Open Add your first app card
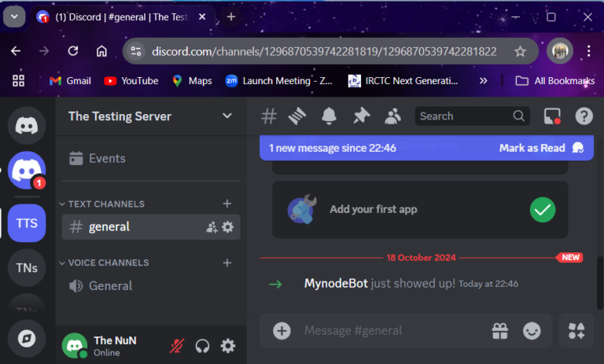This screenshot has height=364, width=604. click(x=420, y=210)
